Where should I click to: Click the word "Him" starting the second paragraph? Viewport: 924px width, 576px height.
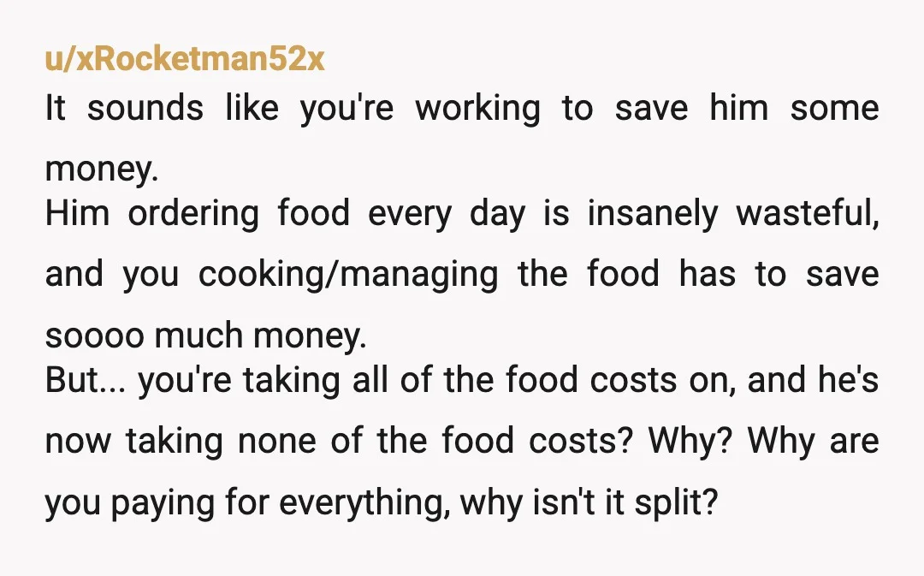77,213
